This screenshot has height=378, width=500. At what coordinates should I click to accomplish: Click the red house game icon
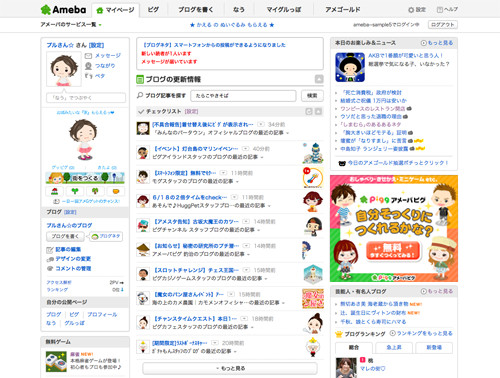click(x=55, y=191)
